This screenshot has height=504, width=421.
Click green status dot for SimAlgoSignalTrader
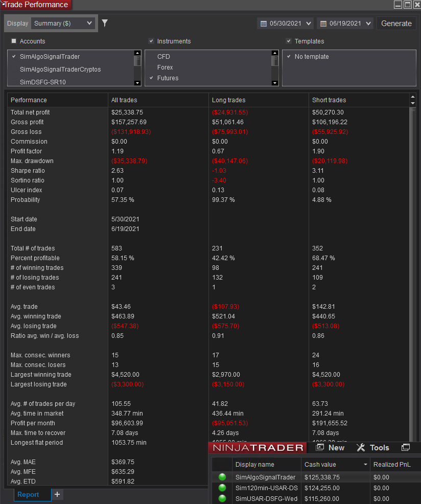(x=222, y=477)
